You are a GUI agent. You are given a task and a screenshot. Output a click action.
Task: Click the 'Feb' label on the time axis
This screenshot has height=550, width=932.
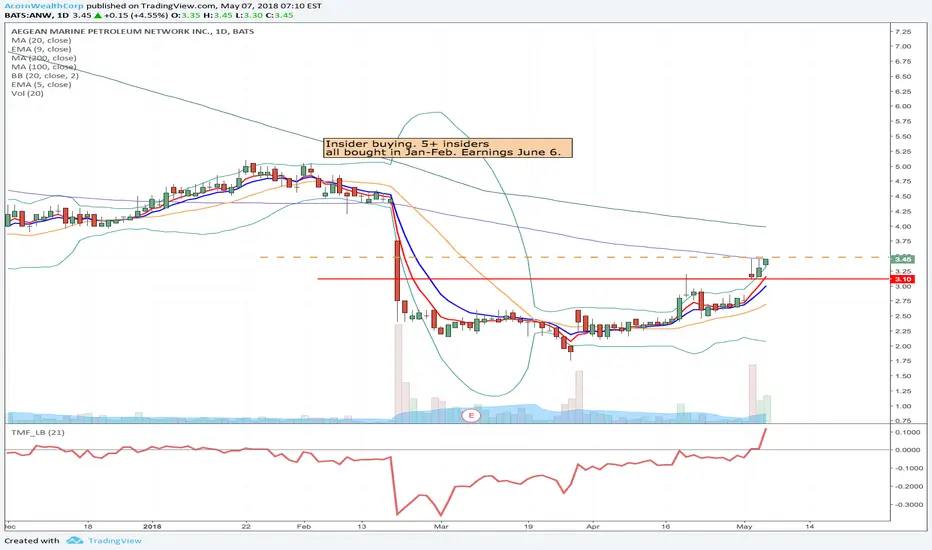point(304,526)
